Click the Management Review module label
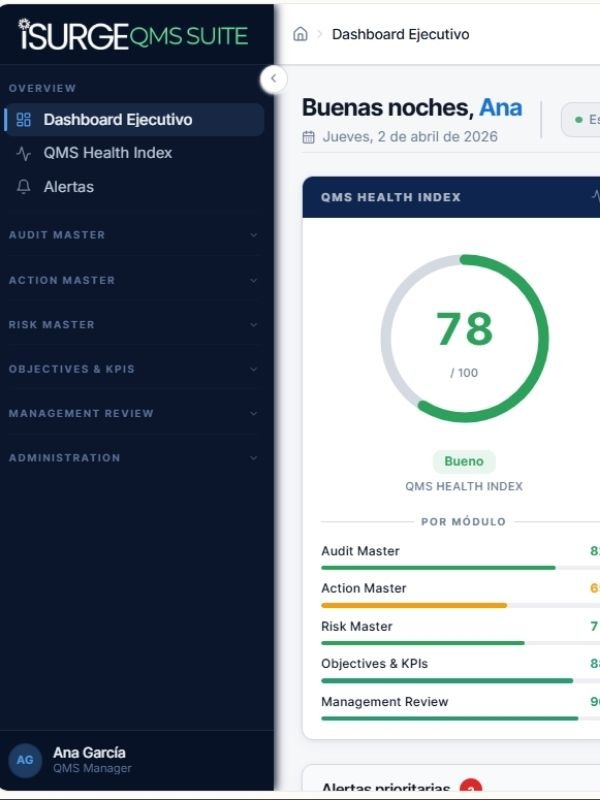Viewport: 600px width, 800px height. (x=385, y=702)
